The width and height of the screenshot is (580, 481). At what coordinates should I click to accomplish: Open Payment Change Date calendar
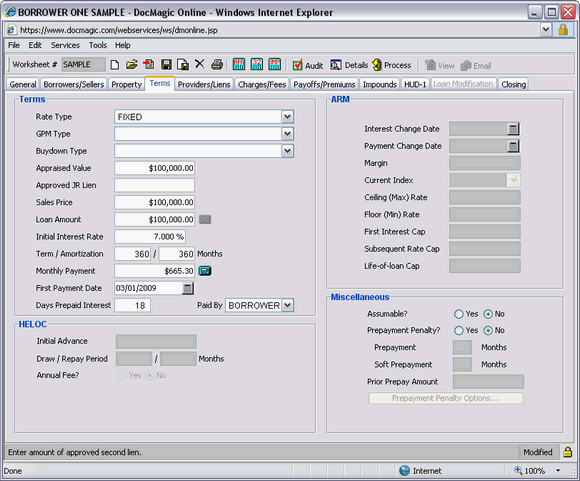point(513,146)
